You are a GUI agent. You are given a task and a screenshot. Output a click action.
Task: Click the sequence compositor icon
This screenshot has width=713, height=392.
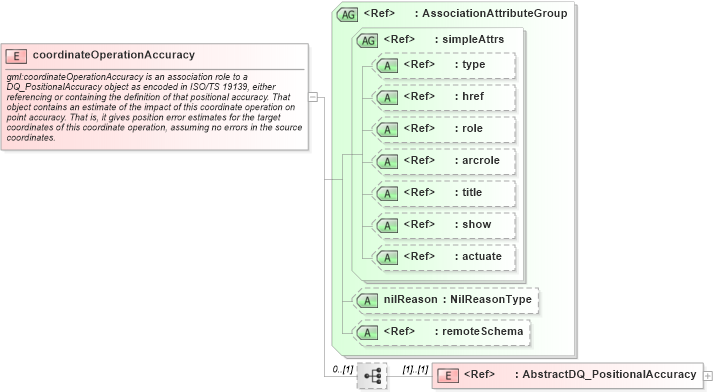pyautogui.click(x=372, y=376)
